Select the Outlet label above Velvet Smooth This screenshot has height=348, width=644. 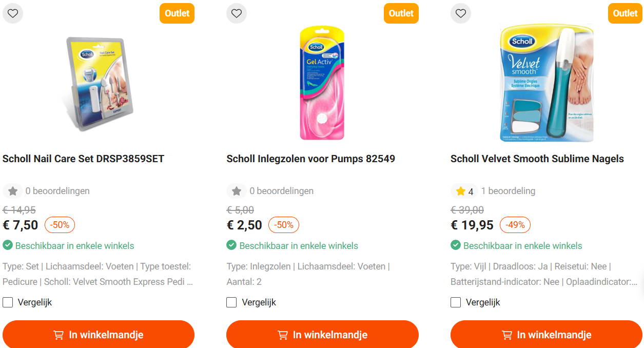point(625,13)
